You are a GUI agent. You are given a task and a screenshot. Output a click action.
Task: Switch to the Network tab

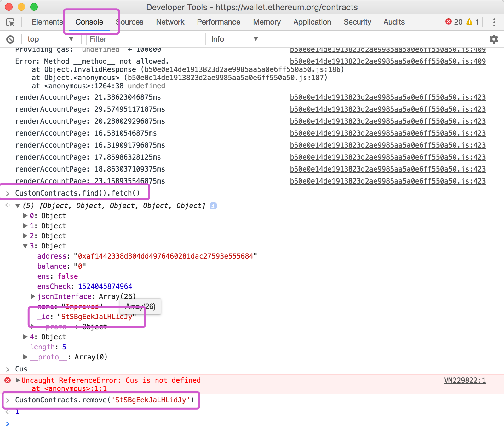(170, 22)
